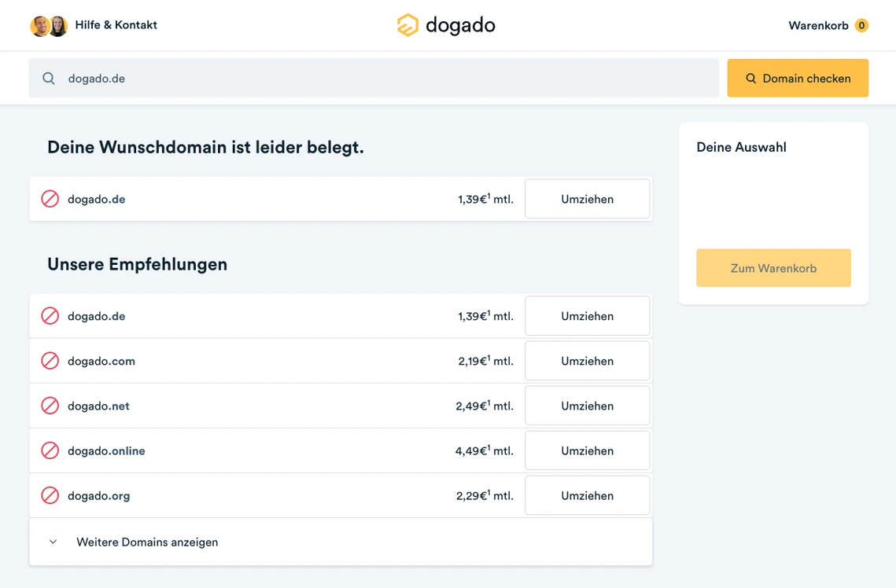Click the Domain checken button
The height and width of the screenshot is (588, 896).
(x=798, y=78)
